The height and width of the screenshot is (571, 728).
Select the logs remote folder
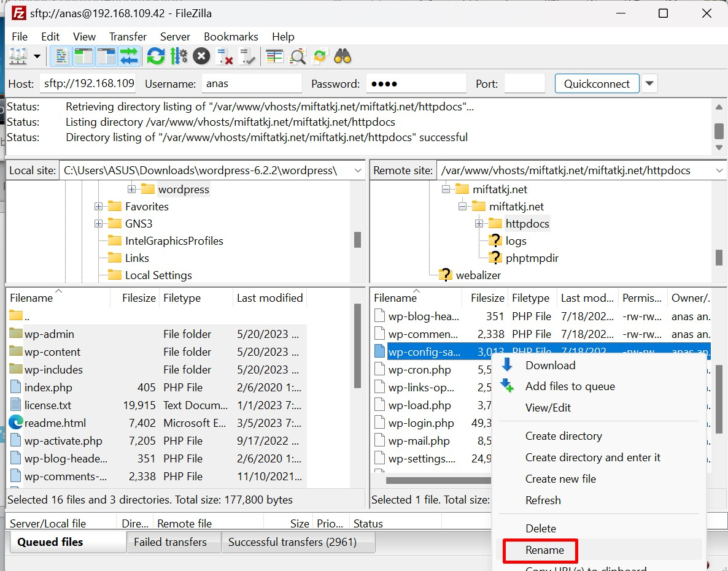[x=516, y=241]
